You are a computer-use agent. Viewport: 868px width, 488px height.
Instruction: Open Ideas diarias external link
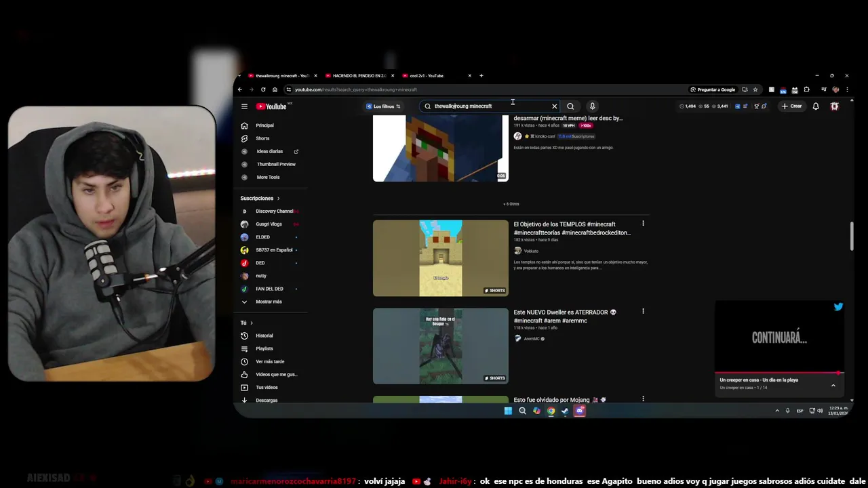[x=271, y=151]
